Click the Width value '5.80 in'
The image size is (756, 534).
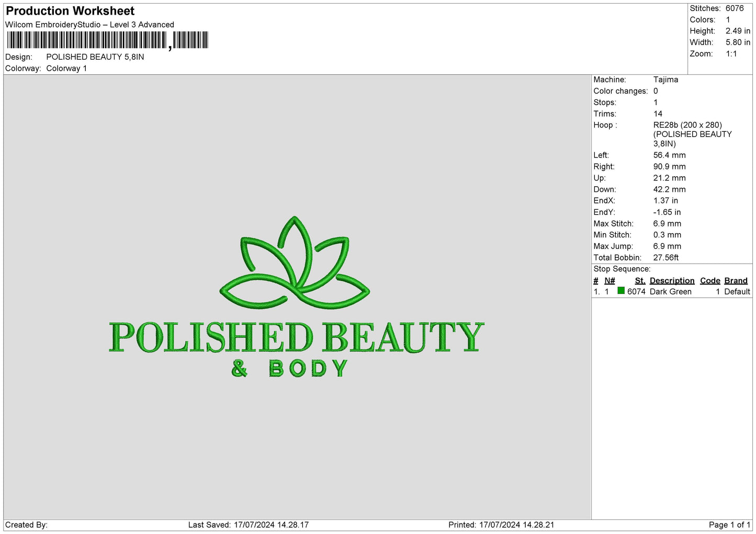coord(738,42)
